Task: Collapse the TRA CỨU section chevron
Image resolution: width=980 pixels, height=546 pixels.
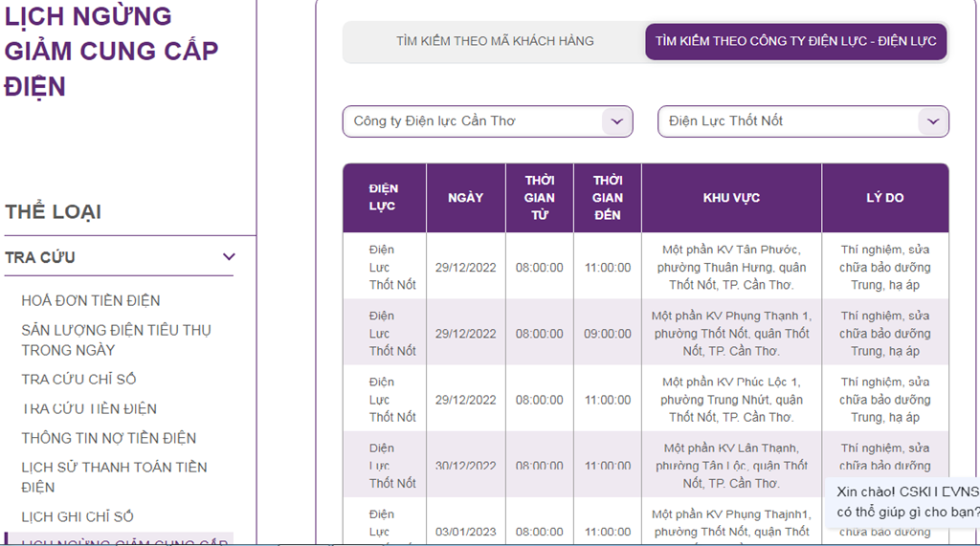Action: coord(229,257)
